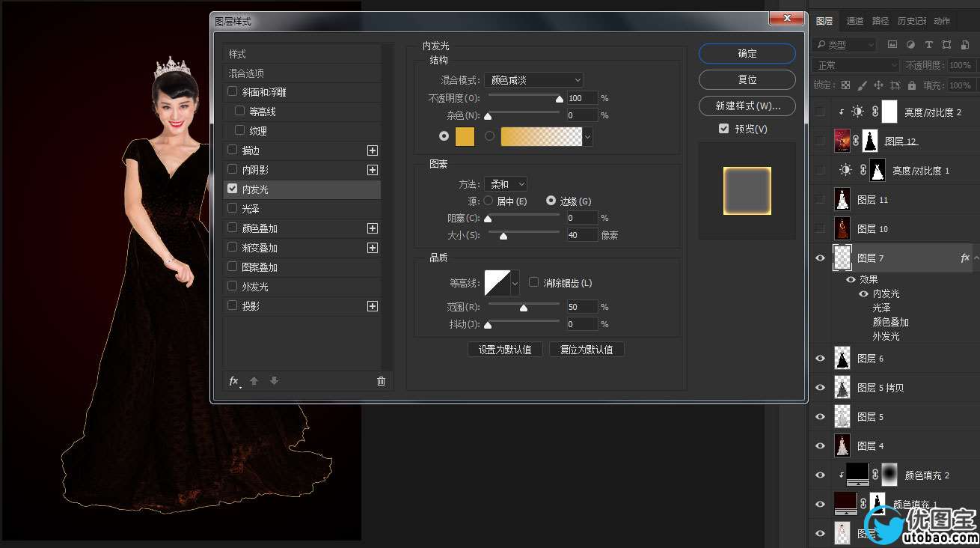Click New Style (新建样式) button

click(x=747, y=106)
